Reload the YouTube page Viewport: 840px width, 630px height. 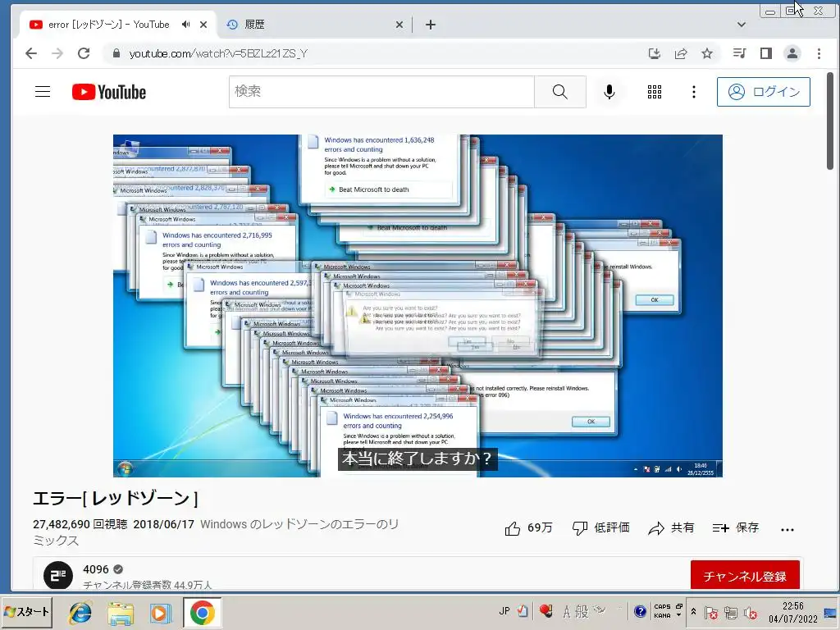click(84, 53)
